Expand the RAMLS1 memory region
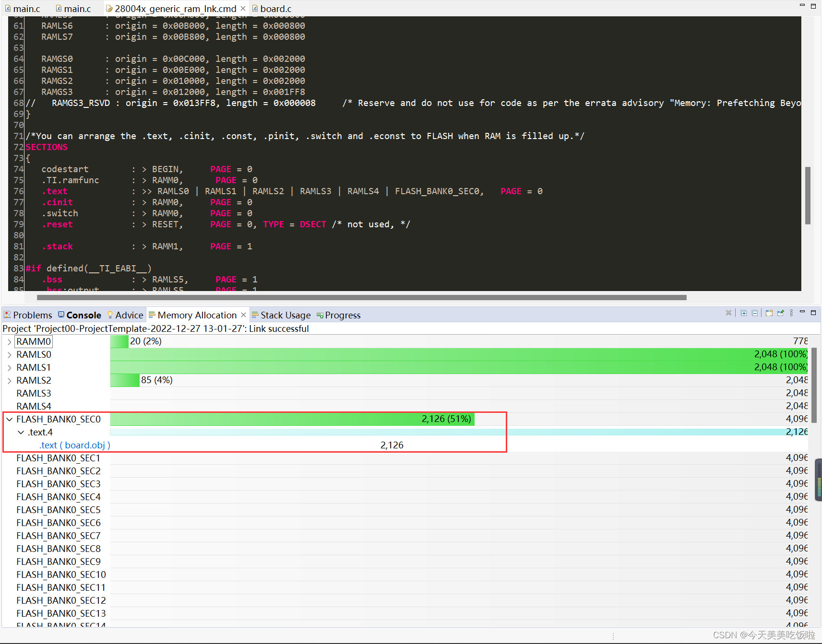 [x=9, y=367]
